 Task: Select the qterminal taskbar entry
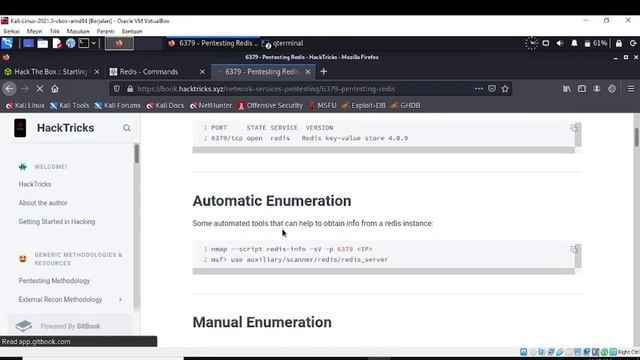tap(283, 43)
